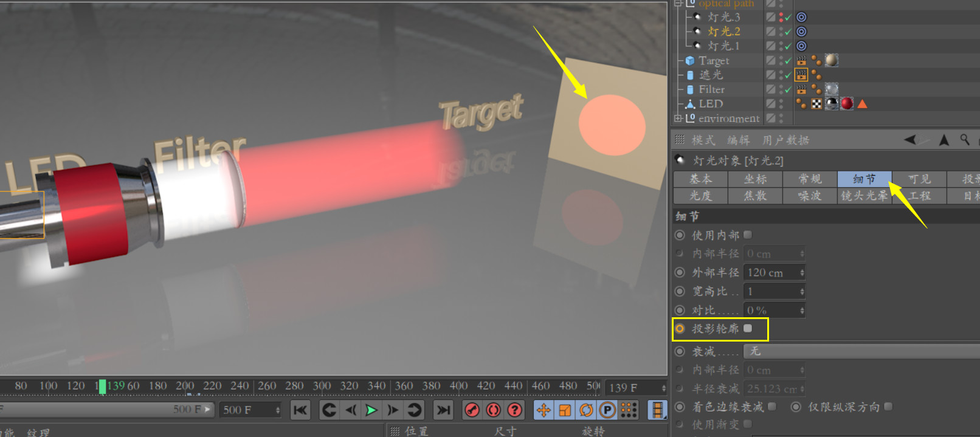Screen dimensions: 980x437
Task: Toggle layer box for Filter object
Action: tap(771, 89)
